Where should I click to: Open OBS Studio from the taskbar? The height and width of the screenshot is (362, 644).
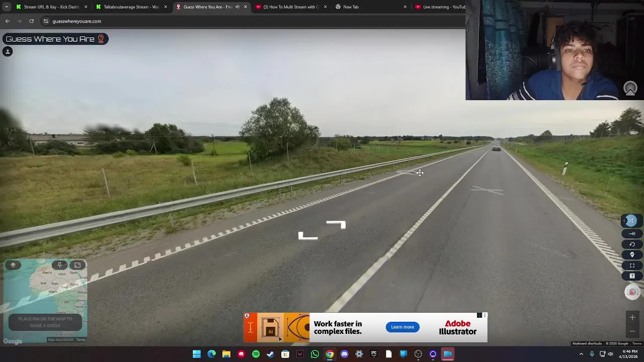(x=418, y=354)
